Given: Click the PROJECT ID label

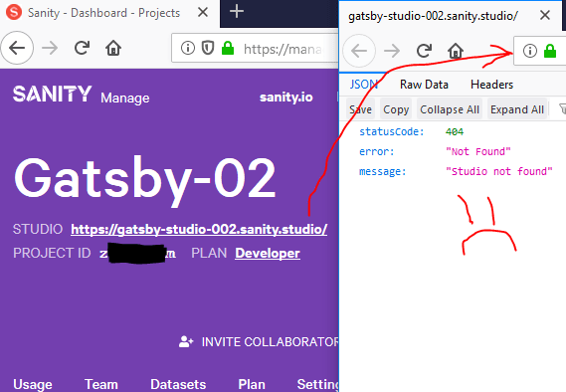Looking at the screenshot, I should (52, 253).
